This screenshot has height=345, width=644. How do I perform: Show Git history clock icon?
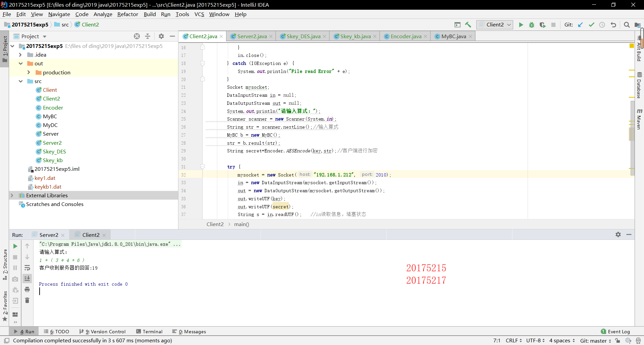(x=602, y=25)
